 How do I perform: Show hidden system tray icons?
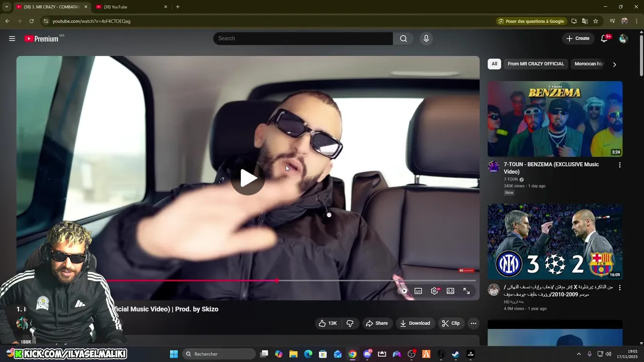[x=579, y=354]
